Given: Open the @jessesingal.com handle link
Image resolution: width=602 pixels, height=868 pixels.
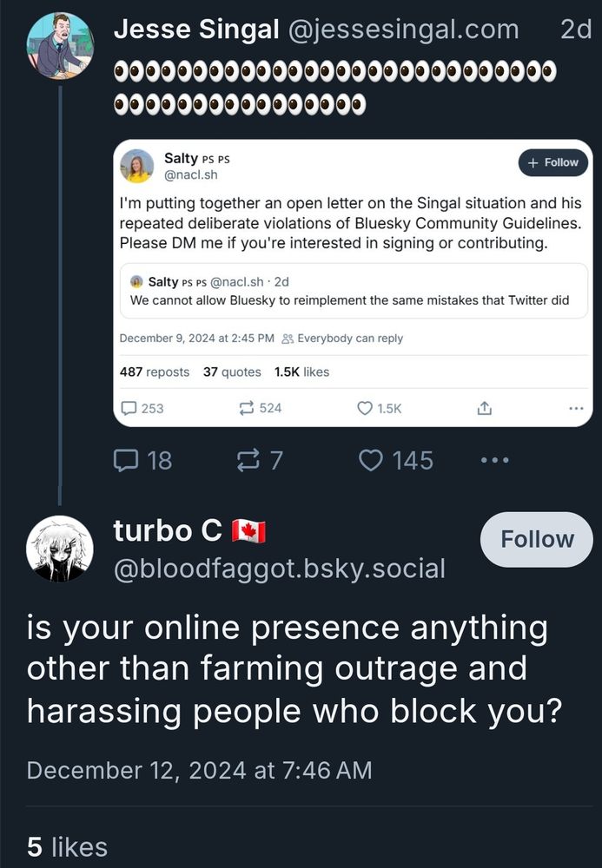Looking at the screenshot, I should point(403,30).
